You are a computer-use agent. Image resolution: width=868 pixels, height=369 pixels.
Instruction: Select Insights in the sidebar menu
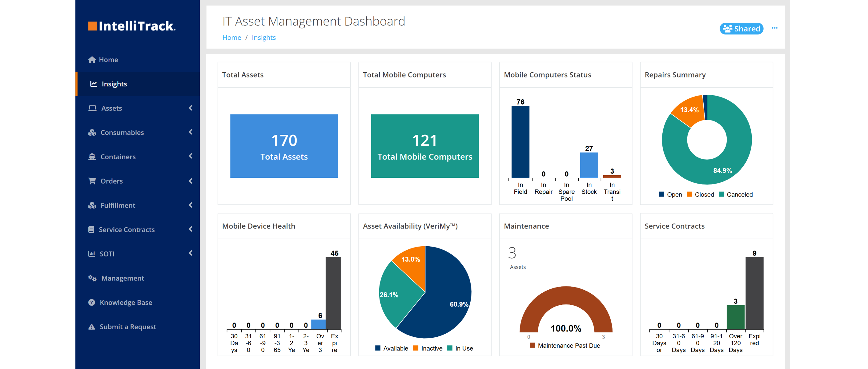pos(114,84)
